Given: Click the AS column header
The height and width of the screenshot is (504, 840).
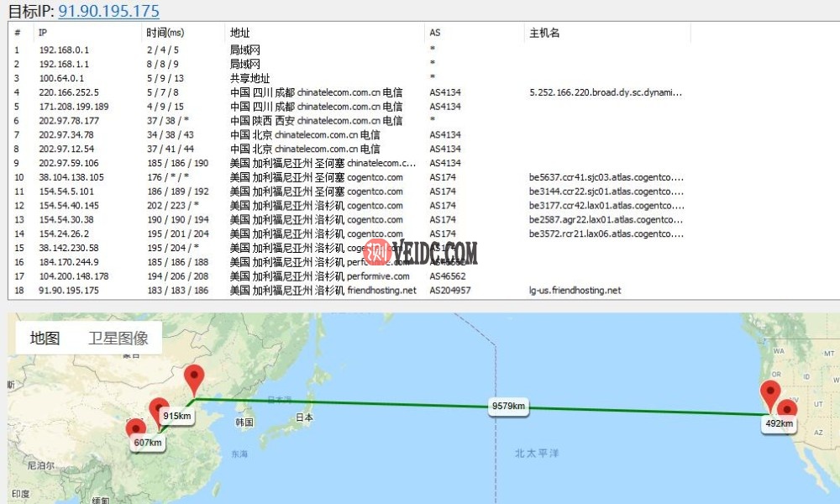Looking at the screenshot, I should (433, 33).
